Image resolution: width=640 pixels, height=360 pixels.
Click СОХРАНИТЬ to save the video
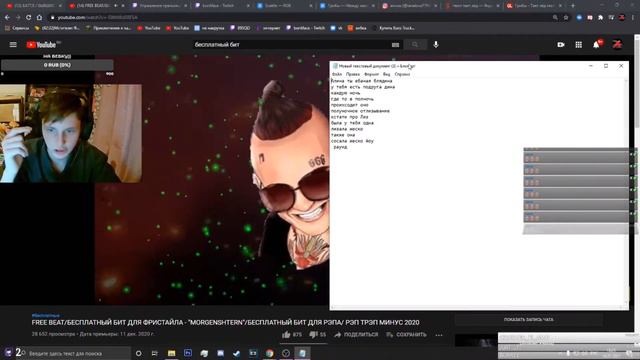[407, 335]
